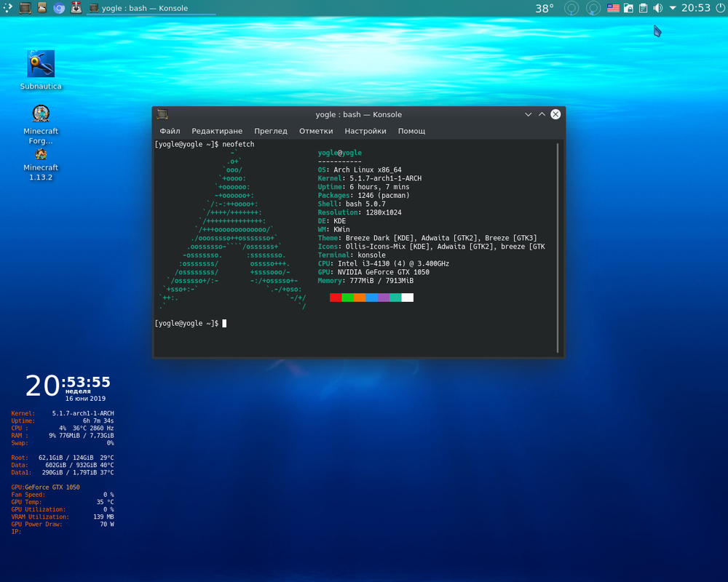The image size is (728, 582).
Task: Expand hidden system tray icons arrow
Action: [672, 8]
